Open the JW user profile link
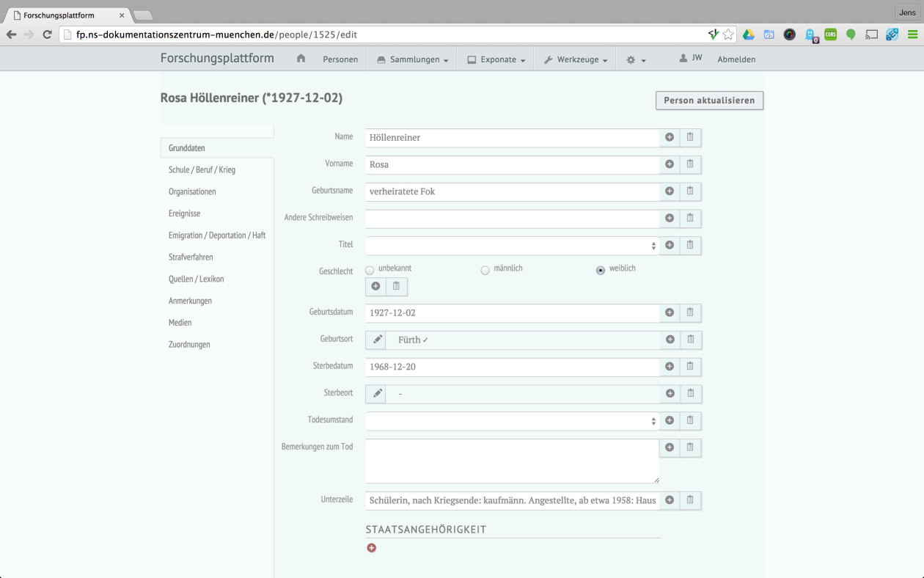Image resolution: width=924 pixels, height=578 pixels. point(691,58)
